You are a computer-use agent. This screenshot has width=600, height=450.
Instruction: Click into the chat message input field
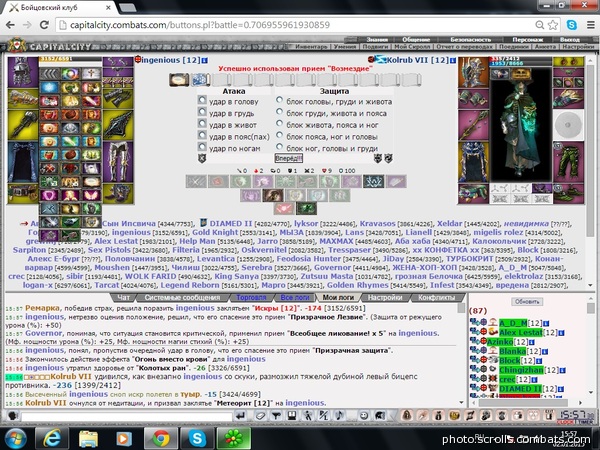(x=127, y=416)
